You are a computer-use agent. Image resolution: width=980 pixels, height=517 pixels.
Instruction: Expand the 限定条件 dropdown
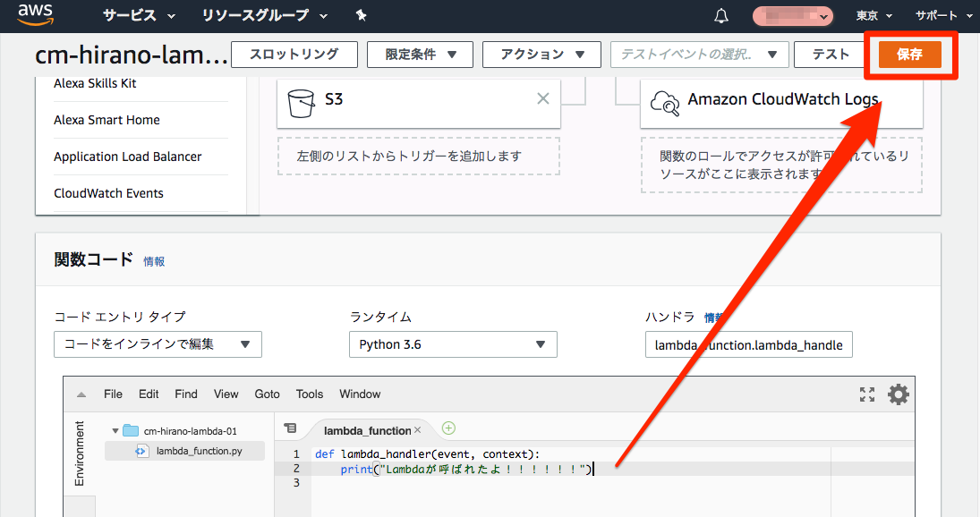[420, 55]
